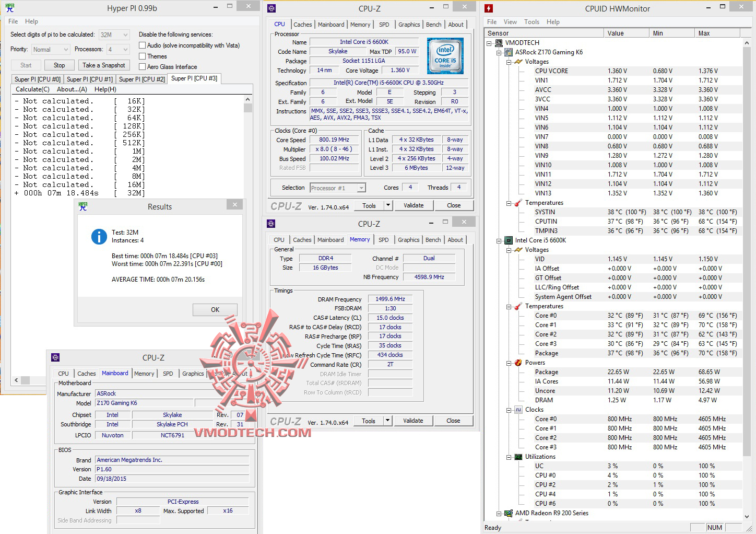Click the Hyper PI app icon in its title bar

[x=10, y=8]
